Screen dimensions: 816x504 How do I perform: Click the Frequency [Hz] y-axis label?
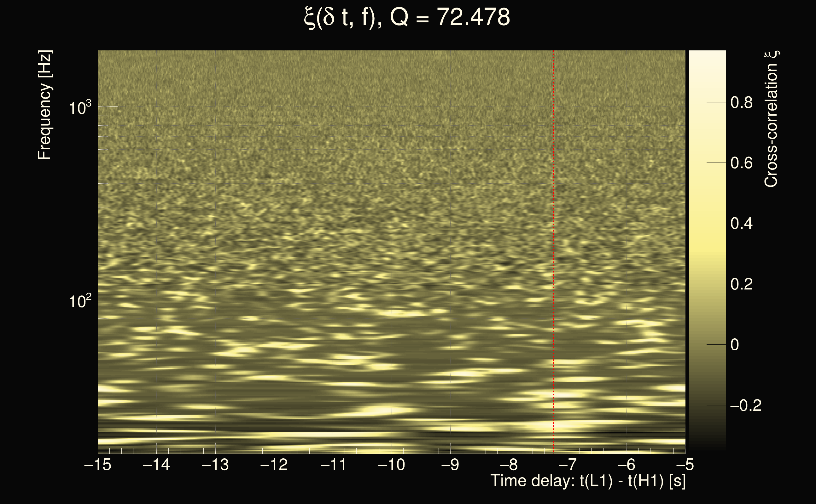44,105
